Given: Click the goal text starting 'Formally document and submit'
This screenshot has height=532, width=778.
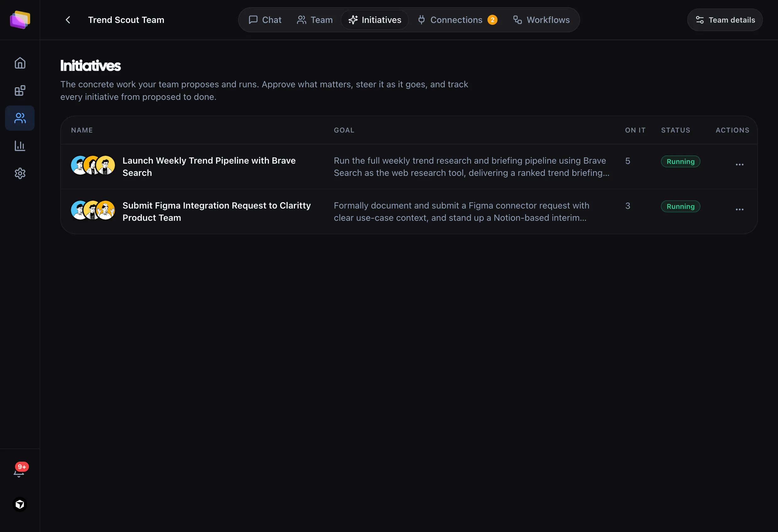Looking at the screenshot, I should pos(461,212).
